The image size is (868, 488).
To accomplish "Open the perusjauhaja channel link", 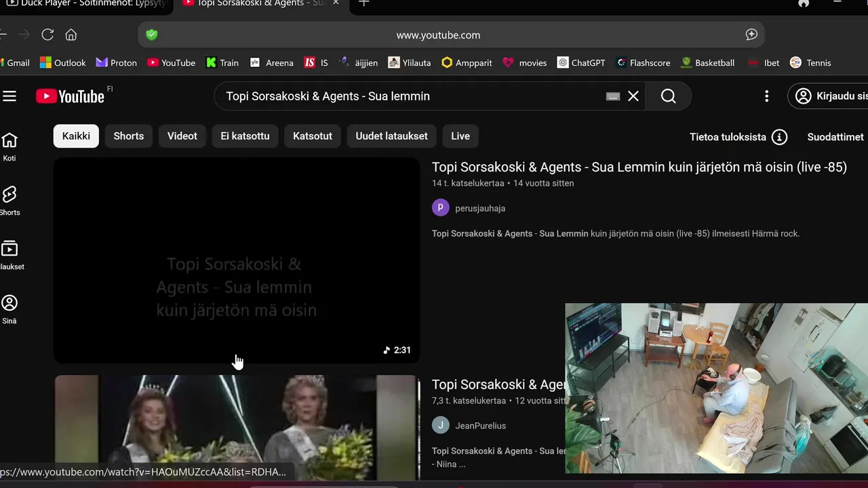I will point(480,208).
